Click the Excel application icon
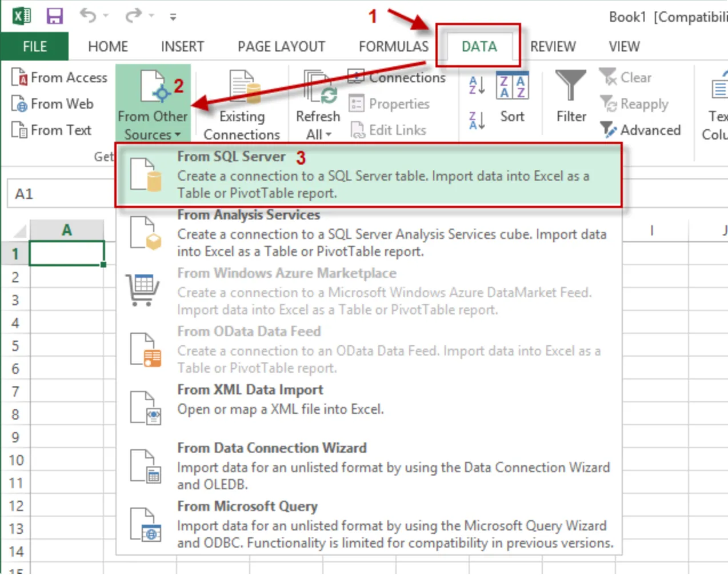Viewport: 728px width, 575px height. 22,16
